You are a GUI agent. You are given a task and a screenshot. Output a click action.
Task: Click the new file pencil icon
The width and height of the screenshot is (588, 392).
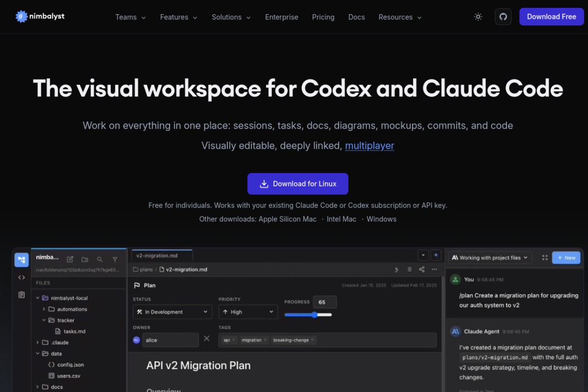click(70, 259)
